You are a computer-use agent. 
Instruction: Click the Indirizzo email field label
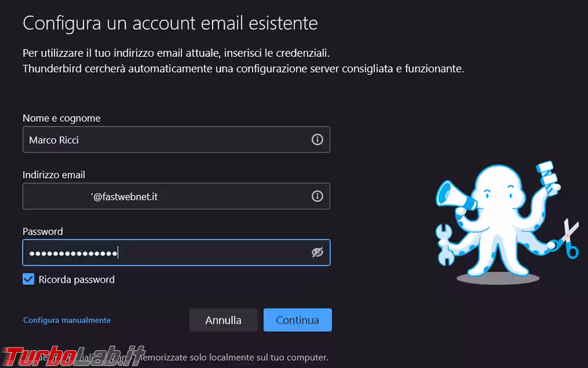54,175
